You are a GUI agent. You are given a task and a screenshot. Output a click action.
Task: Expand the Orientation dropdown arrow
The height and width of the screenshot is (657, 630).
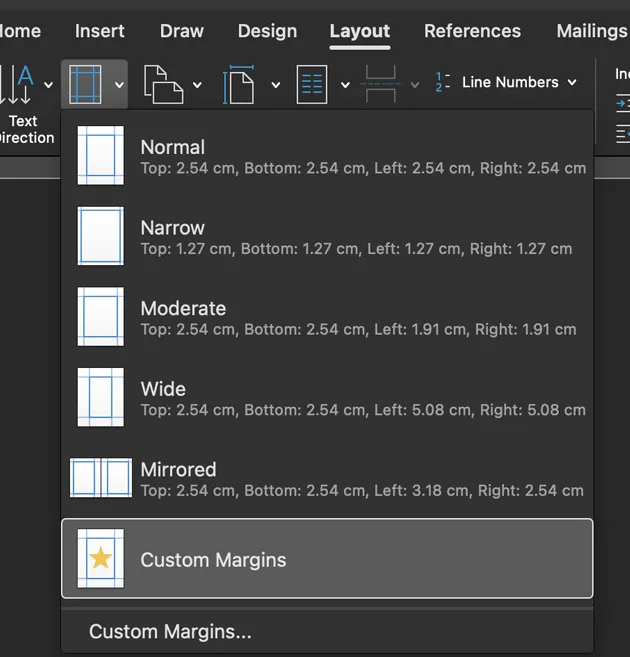[197, 85]
